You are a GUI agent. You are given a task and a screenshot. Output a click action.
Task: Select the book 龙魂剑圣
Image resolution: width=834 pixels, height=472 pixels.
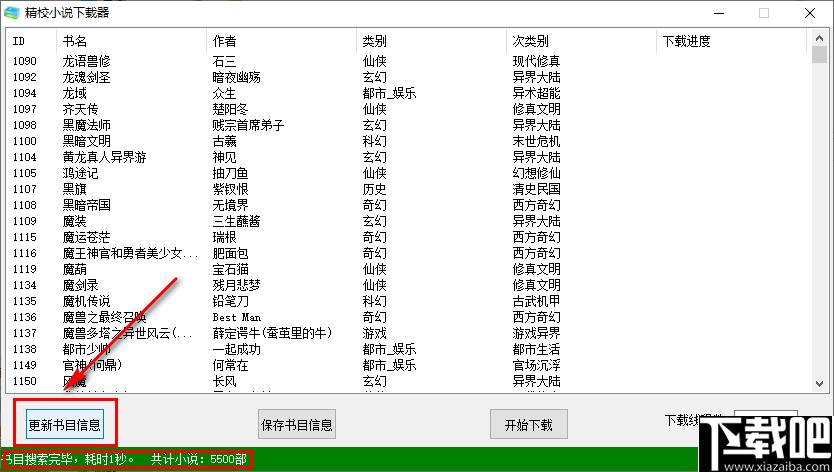coord(86,77)
